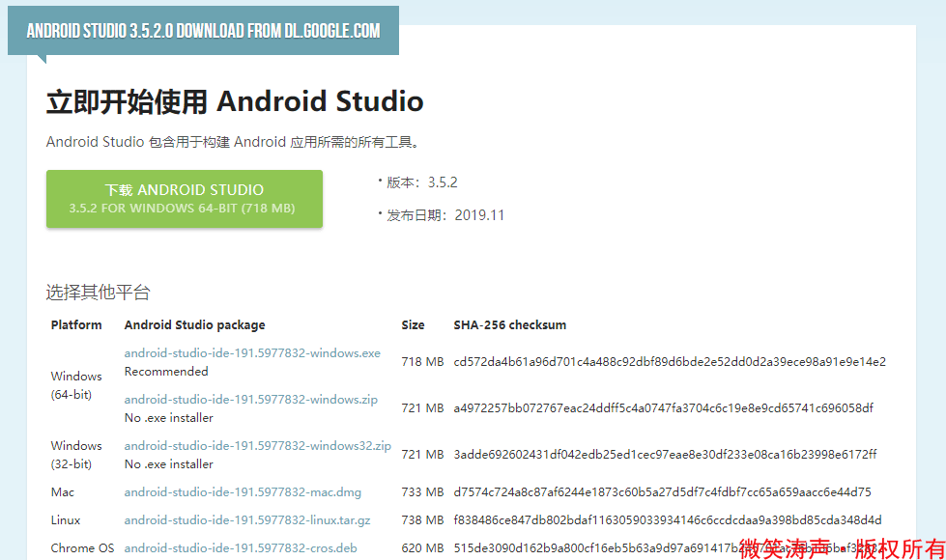The height and width of the screenshot is (560, 946).
Task: Click the Platform column header
Action: [x=76, y=325]
